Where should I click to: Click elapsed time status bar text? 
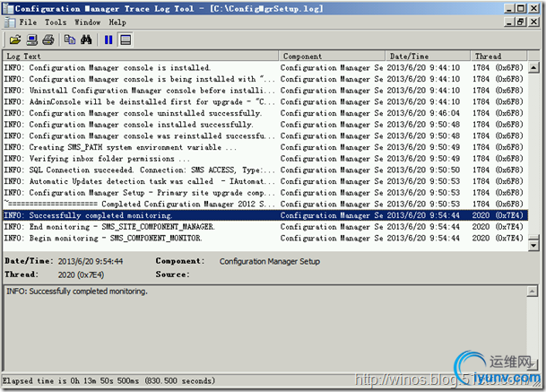coord(108,381)
